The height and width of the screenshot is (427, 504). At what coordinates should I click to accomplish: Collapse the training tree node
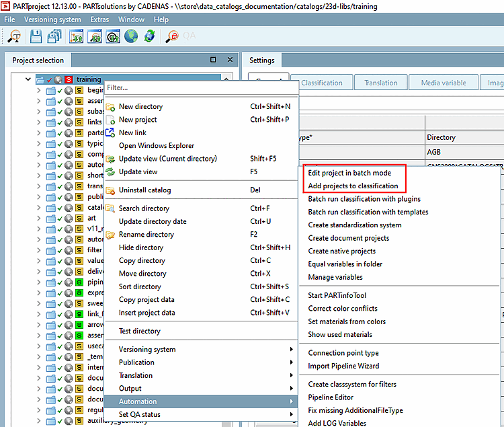[28, 79]
